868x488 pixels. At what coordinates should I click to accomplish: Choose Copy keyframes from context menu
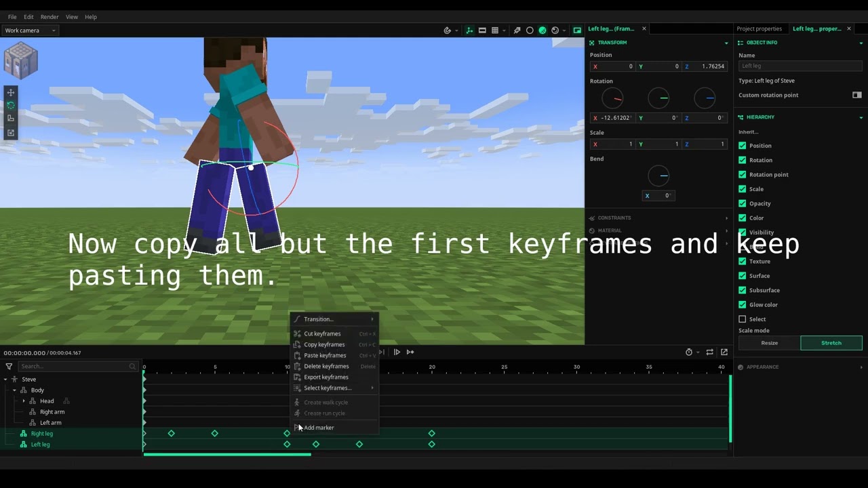(334, 344)
